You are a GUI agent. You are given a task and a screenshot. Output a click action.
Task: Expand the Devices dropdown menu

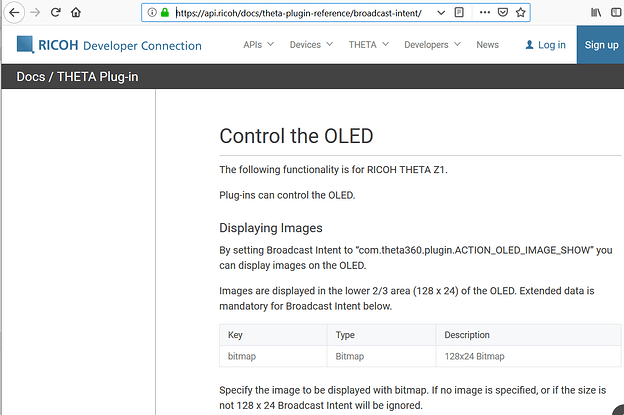pyautogui.click(x=312, y=45)
